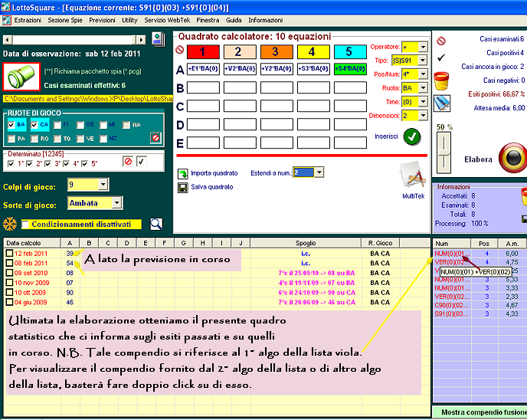Image resolution: width=527 pixels, height=420 pixels.
Task: Click the blue notebook icon in statistics panel
Action: click(x=442, y=103)
